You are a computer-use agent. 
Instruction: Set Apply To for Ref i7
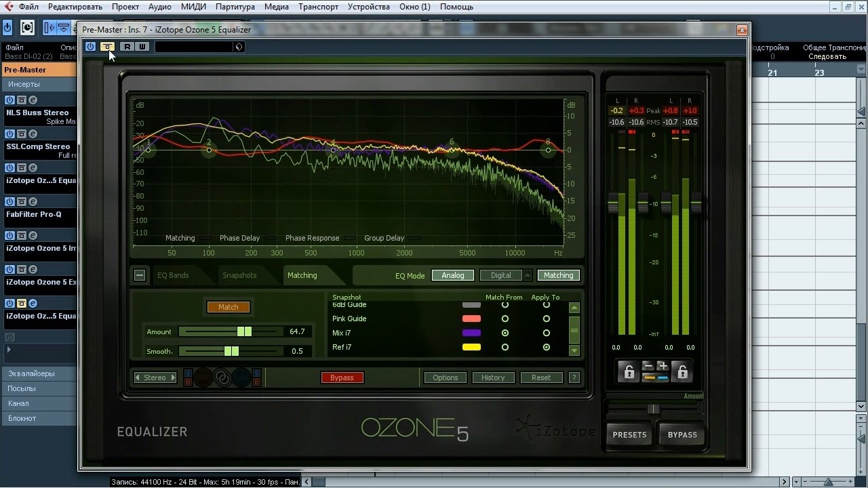coord(546,347)
